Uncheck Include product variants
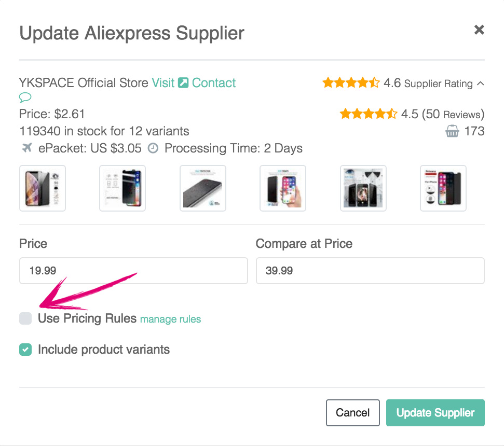Image resolution: width=504 pixels, height=446 pixels. coord(25,350)
